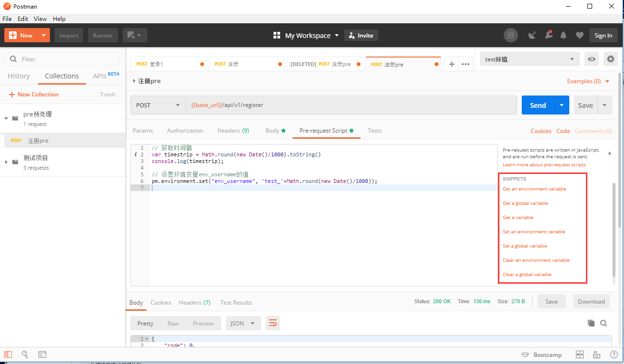
Task: Expand the pre预处理 collection folder
Action: (x=6, y=118)
